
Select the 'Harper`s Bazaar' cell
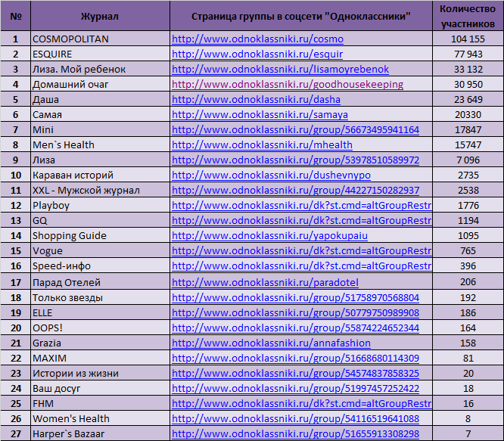pyautogui.click(x=100, y=433)
